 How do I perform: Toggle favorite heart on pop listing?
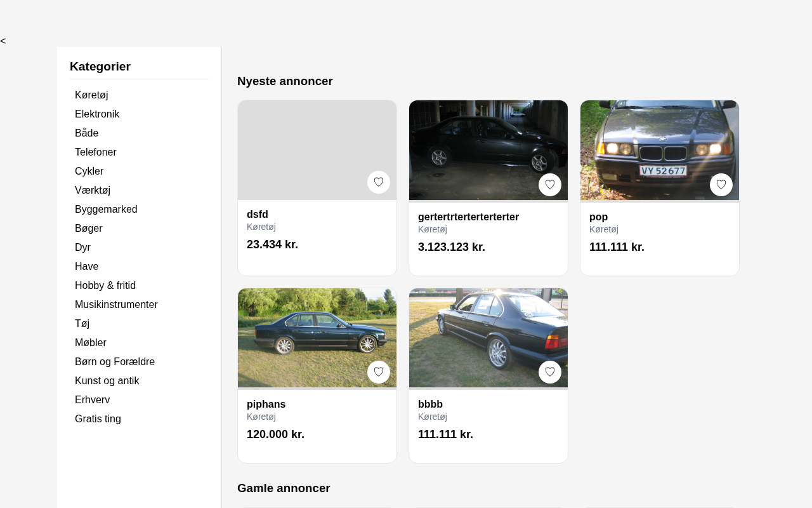tap(721, 185)
